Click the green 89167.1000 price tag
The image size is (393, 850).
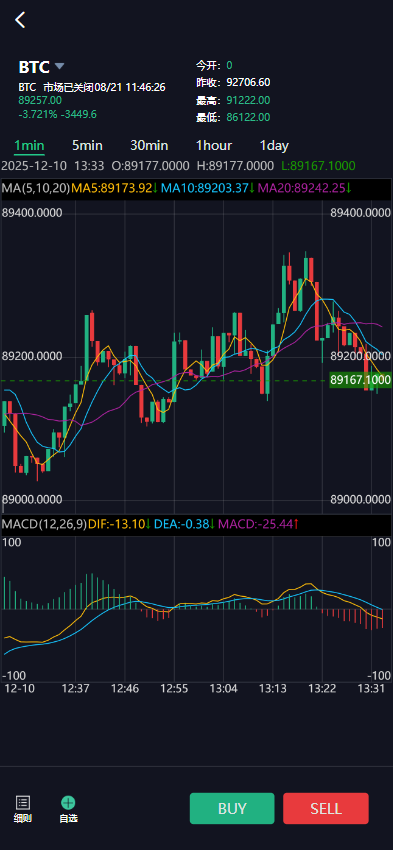pyautogui.click(x=360, y=380)
